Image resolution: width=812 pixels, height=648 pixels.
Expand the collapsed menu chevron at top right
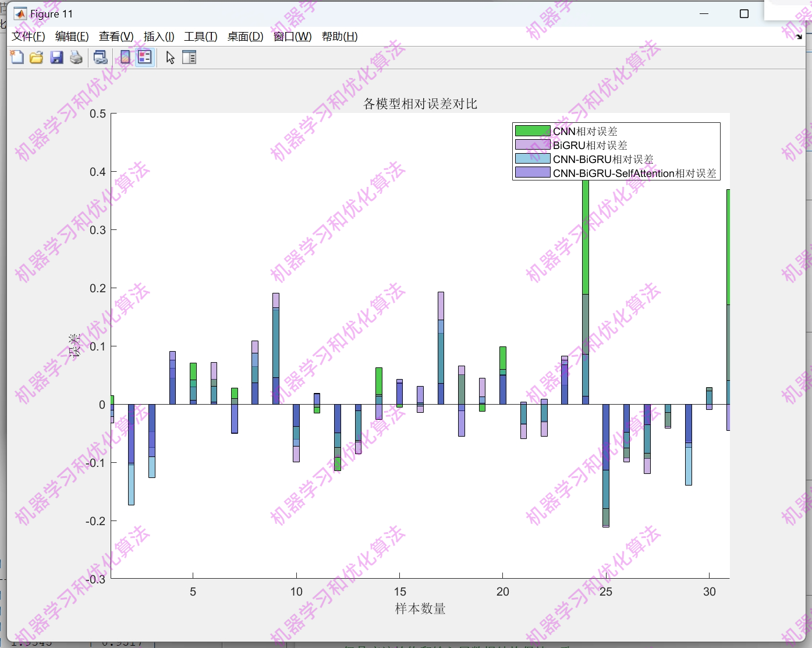[x=799, y=36]
